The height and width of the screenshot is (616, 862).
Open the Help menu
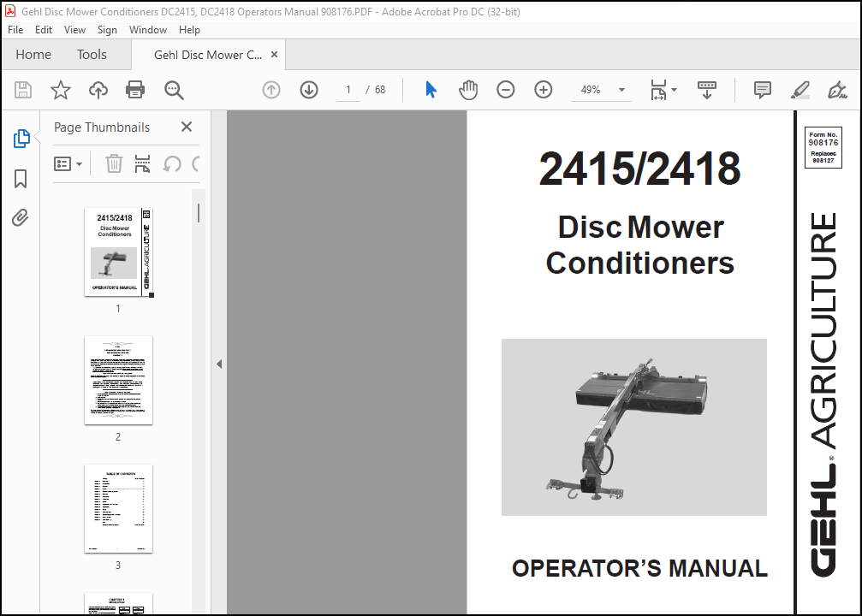click(x=189, y=30)
